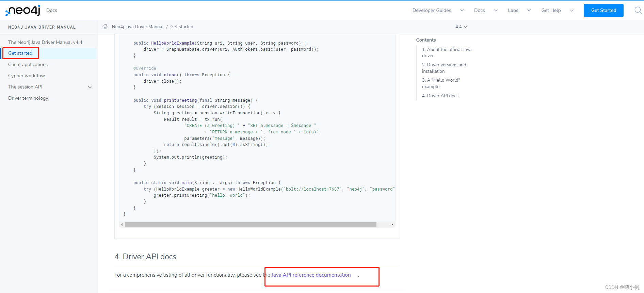Viewport: 644px width, 293px height.
Task: Jump to About the official Java driver
Action: point(447,52)
